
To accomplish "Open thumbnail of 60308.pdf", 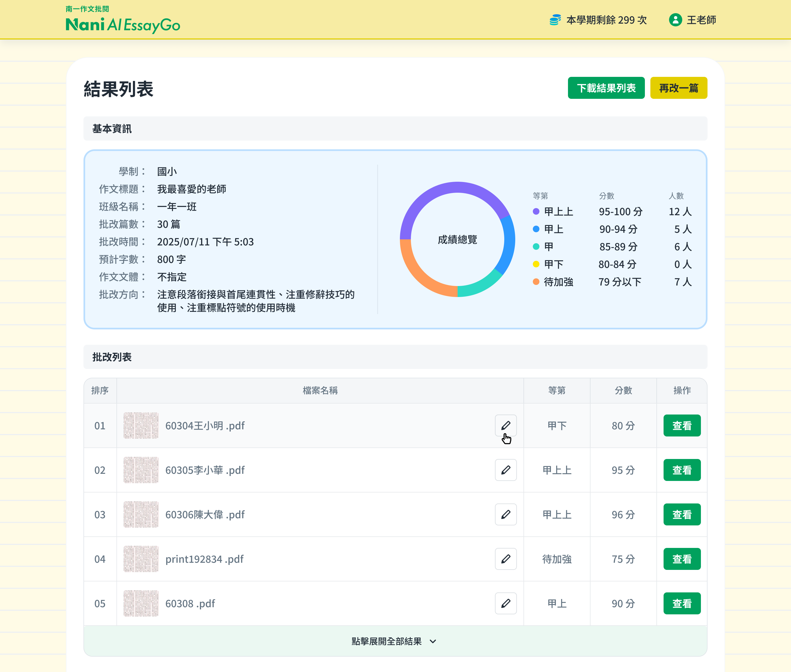I will (141, 603).
